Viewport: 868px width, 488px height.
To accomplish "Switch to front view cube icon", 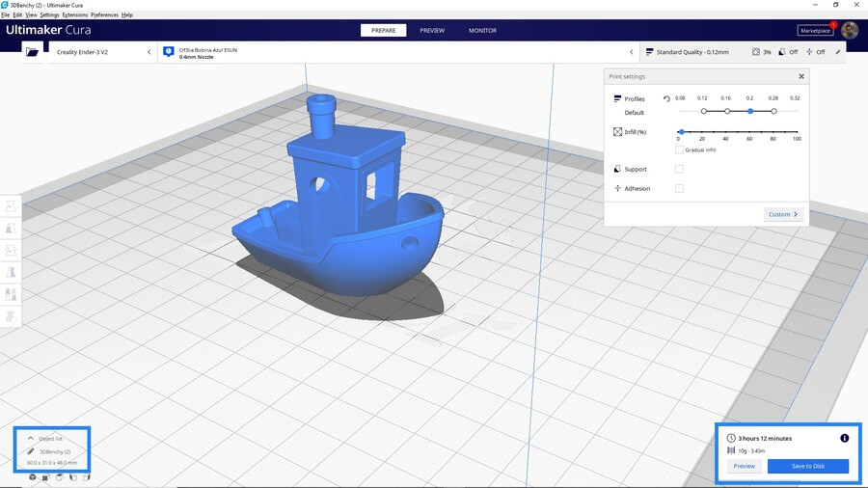I will tap(46, 477).
